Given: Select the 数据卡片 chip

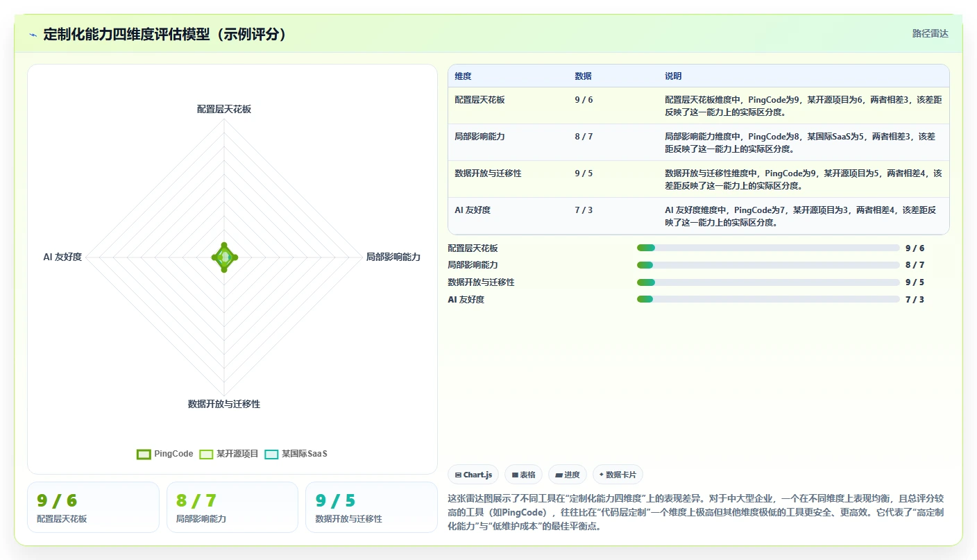Looking at the screenshot, I should [x=618, y=475].
